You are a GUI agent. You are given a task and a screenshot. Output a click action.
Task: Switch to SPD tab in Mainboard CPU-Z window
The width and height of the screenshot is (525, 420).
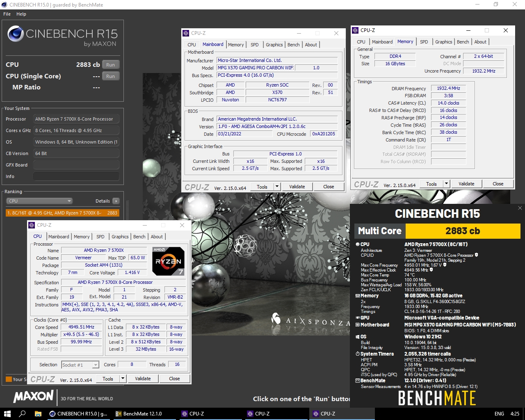click(x=255, y=45)
